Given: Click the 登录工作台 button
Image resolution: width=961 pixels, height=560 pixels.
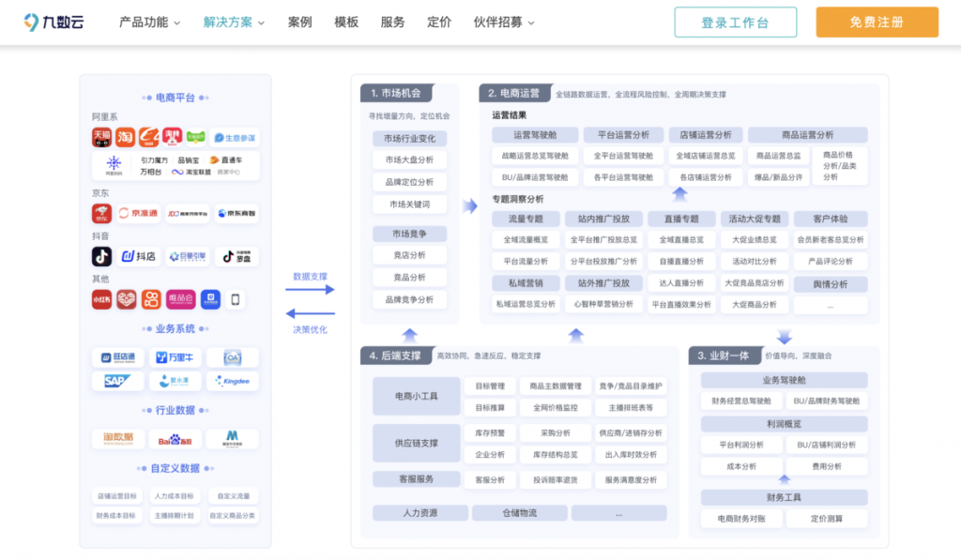Looking at the screenshot, I should pos(735,21).
